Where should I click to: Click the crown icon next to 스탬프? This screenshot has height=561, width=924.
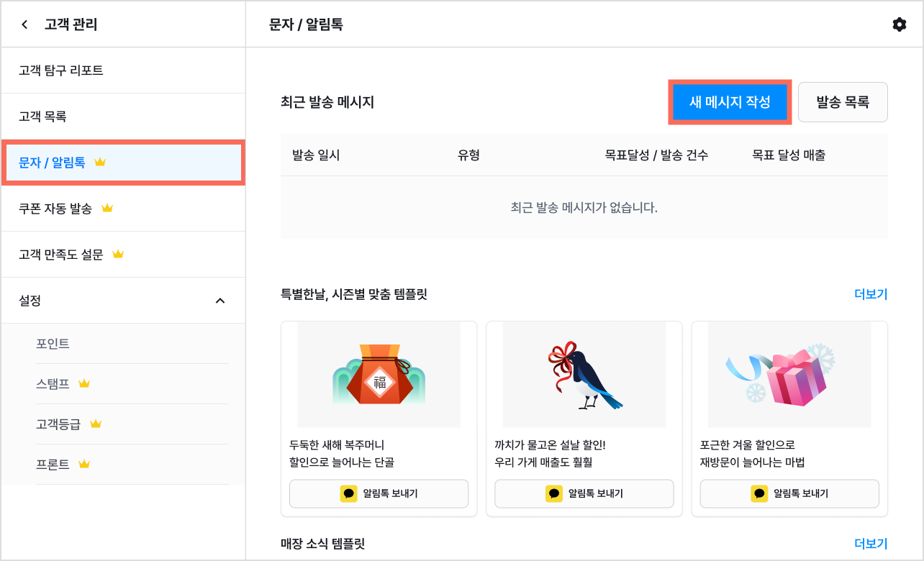84,383
